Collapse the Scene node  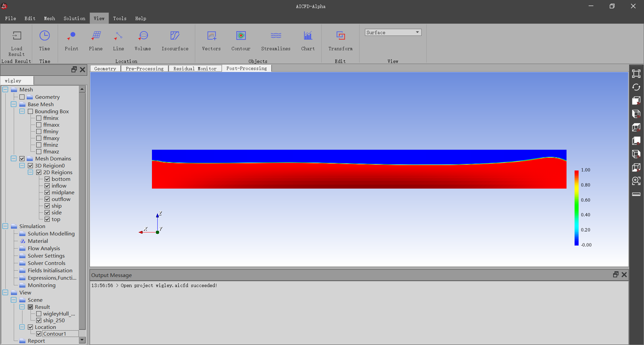point(14,300)
